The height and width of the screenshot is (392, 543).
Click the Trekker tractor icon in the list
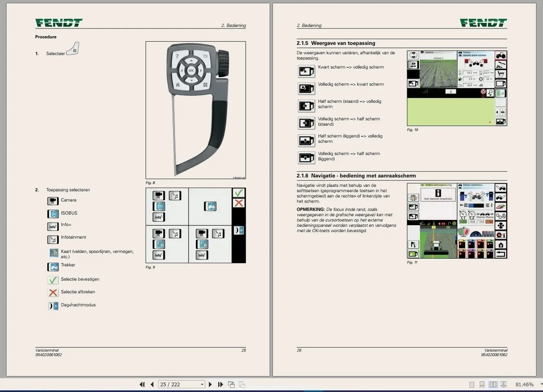53,267
